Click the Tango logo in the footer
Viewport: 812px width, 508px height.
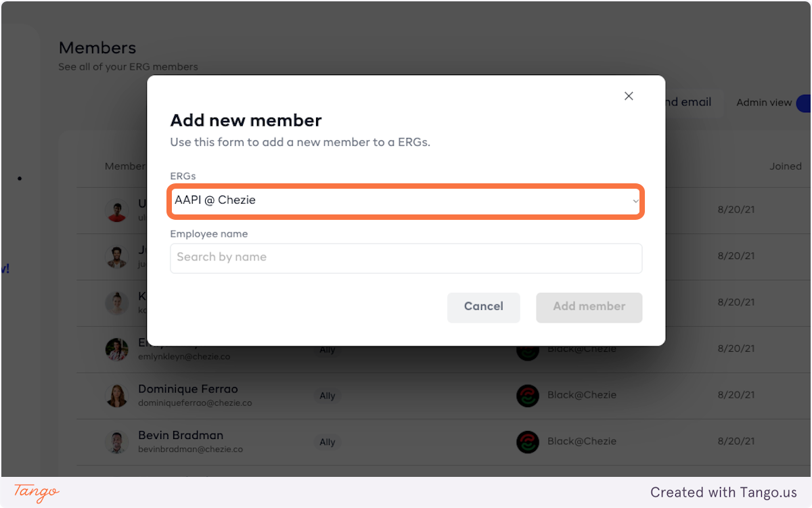(37, 492)
